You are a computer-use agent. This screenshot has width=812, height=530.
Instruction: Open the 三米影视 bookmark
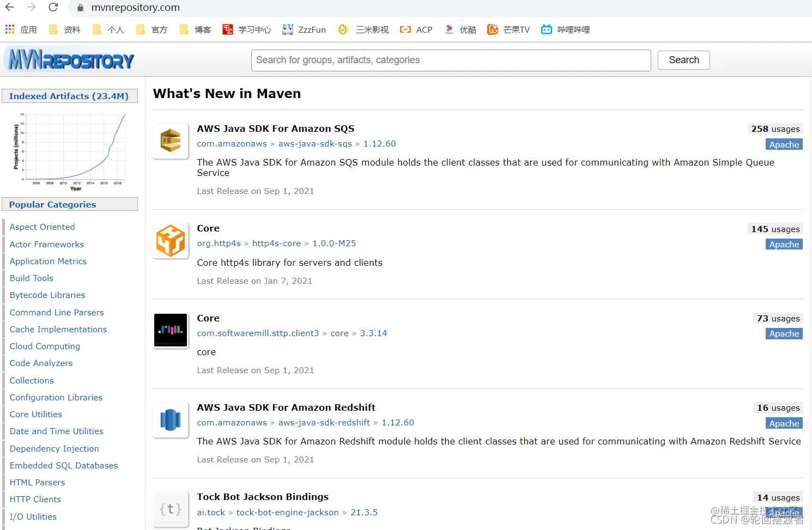363,29
